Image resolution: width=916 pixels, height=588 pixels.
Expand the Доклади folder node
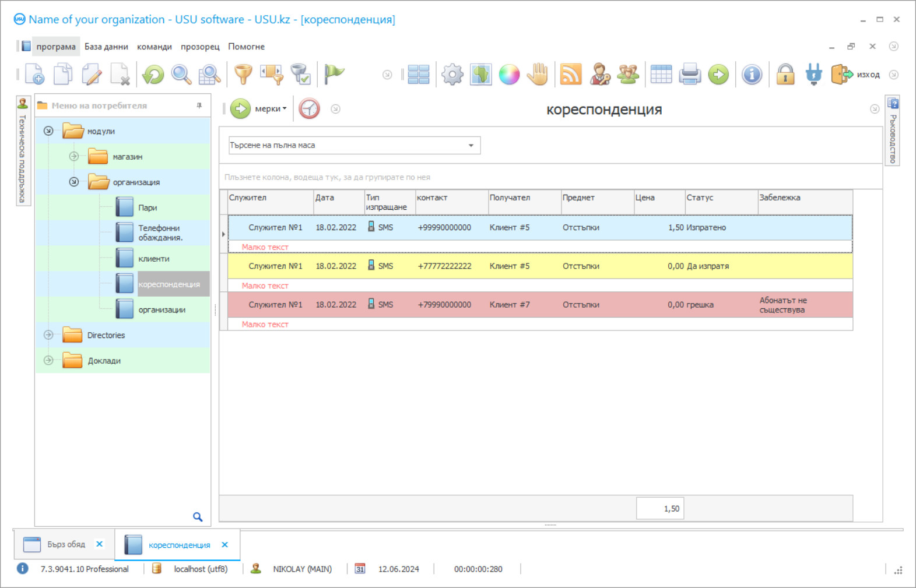pos(48,361)
